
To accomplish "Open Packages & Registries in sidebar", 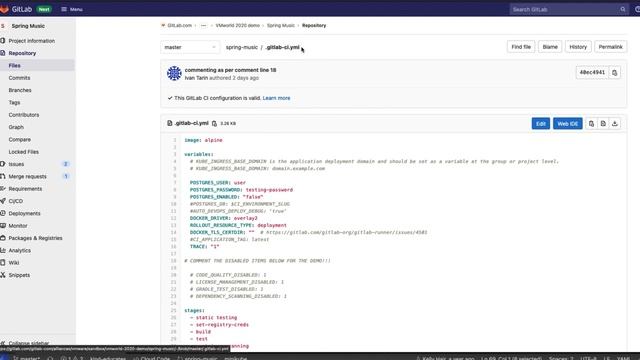I will pyautogui.click(x=36, y=238).
